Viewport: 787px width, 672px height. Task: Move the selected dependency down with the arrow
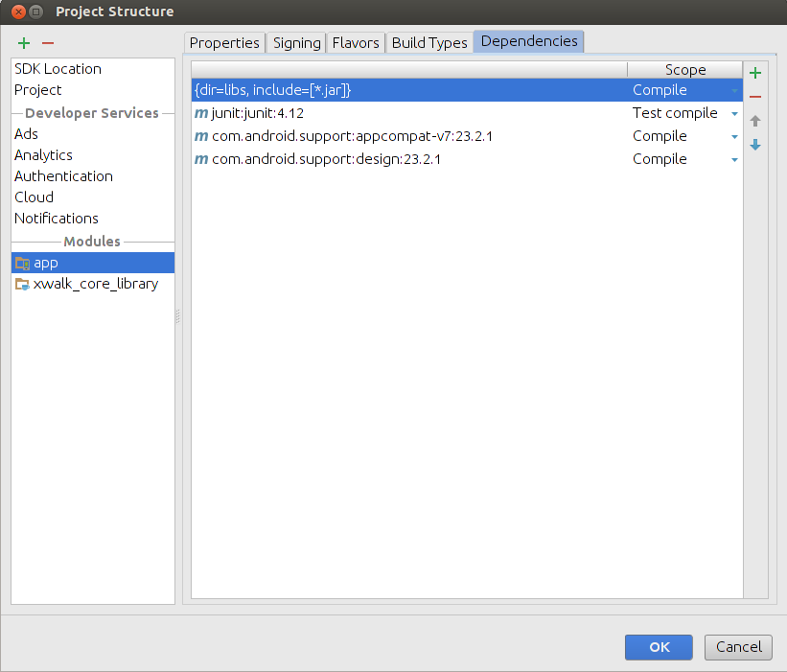click(755, 145)
